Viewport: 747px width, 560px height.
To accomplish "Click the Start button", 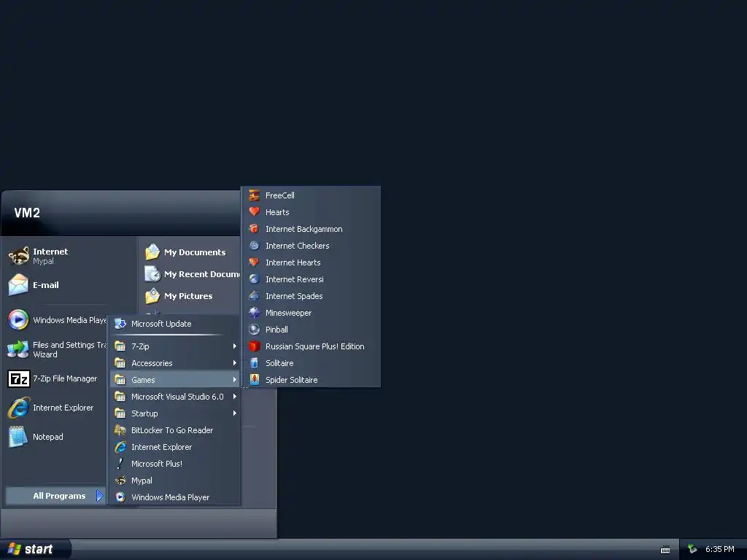I will coord(35,549).
